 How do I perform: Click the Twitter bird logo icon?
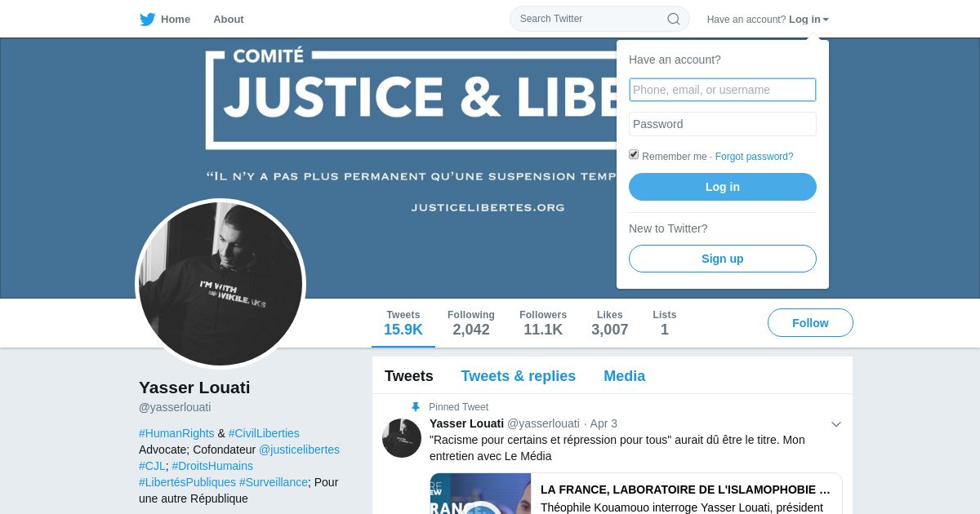[147, 20]
